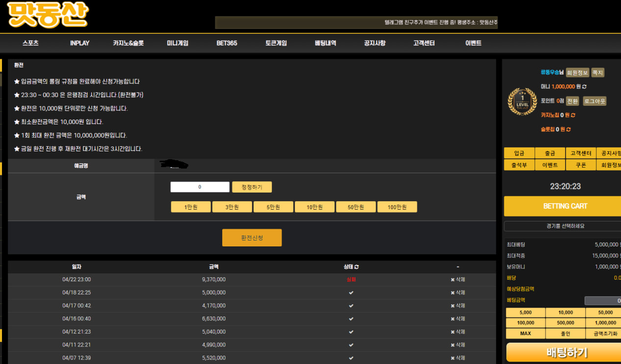Refresh the 머니 balance icon
The width and height of the screenshot is (621, 364).
click(584, 87)
